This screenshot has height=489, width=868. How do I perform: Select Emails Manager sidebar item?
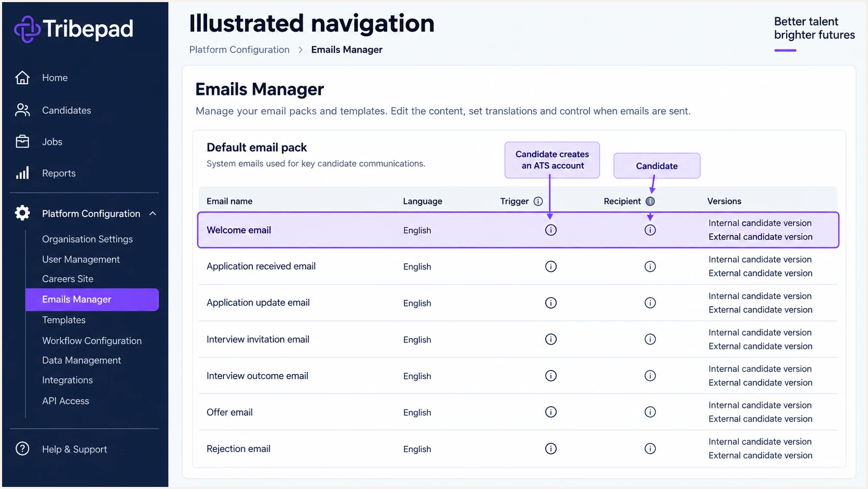tap(92, 299)
